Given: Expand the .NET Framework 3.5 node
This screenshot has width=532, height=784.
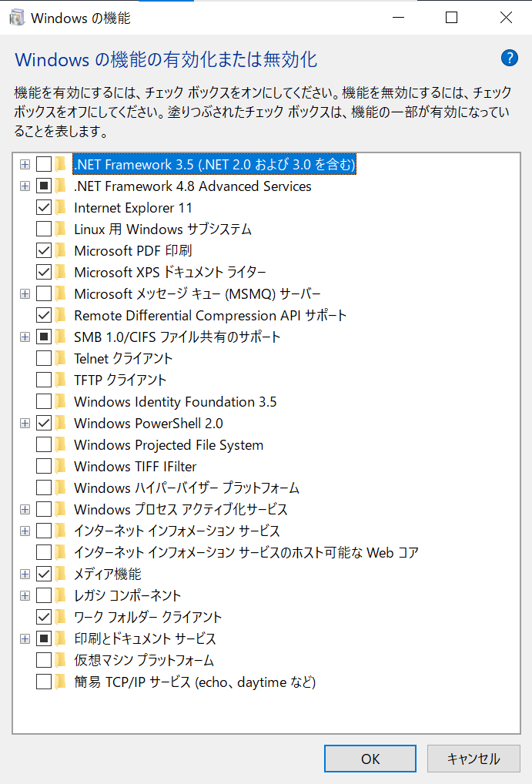Looking at the screenshot, I should coord(25,164).
